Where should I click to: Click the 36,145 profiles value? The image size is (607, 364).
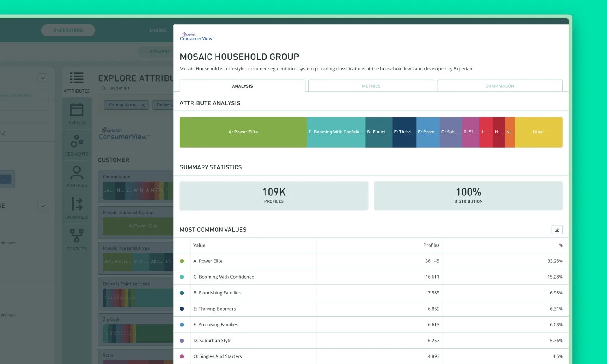click(432, 261)
